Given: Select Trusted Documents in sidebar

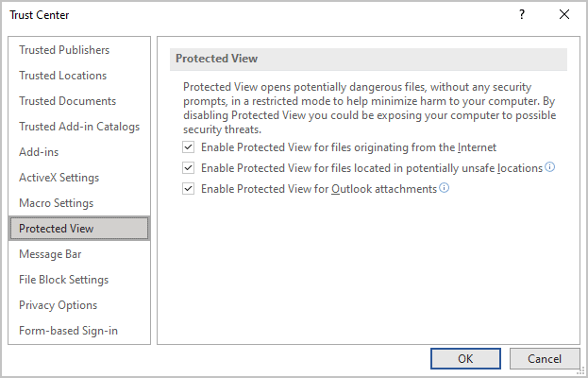Looking at the screenshot, I should pyautogui.click(x=67, y=101).
